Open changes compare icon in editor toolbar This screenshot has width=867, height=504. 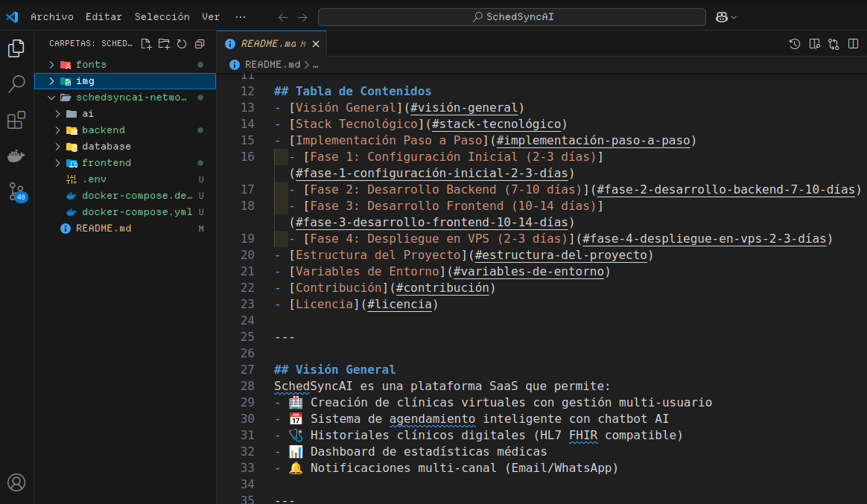(x=833, y=44)
